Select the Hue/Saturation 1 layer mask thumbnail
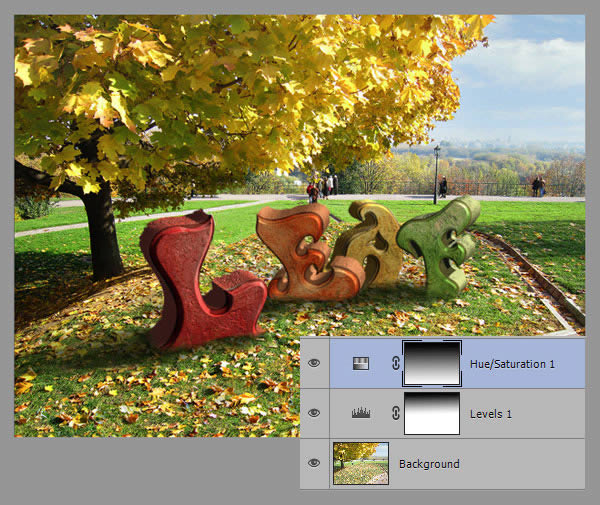The width and height of the screenshot is (600, 505). [x=431, y=364]
